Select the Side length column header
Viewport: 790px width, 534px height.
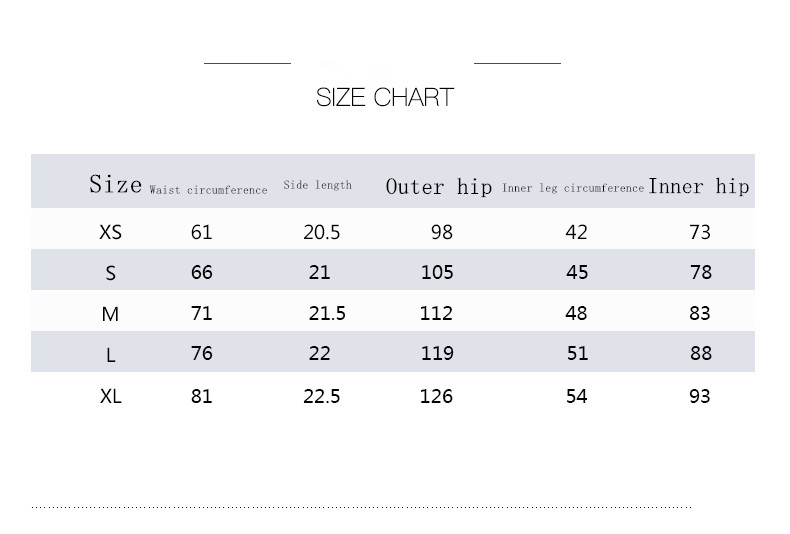[318, 185]
